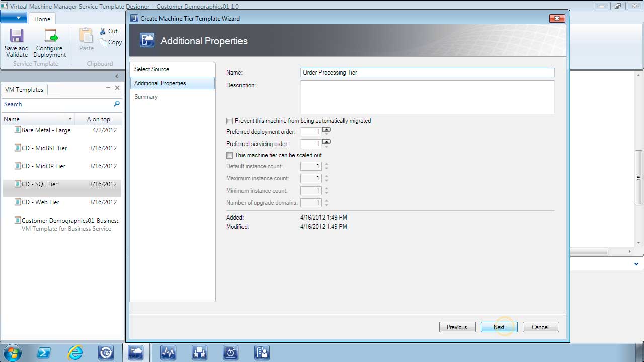Click the Designer window title bar icon

5,6
